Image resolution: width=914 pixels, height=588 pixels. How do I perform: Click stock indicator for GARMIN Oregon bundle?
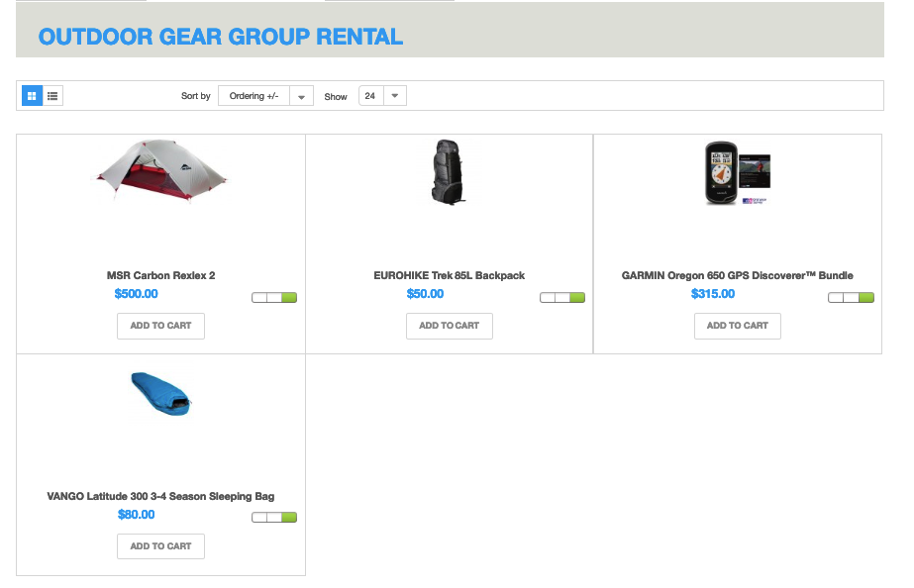[x=851, y=297]
